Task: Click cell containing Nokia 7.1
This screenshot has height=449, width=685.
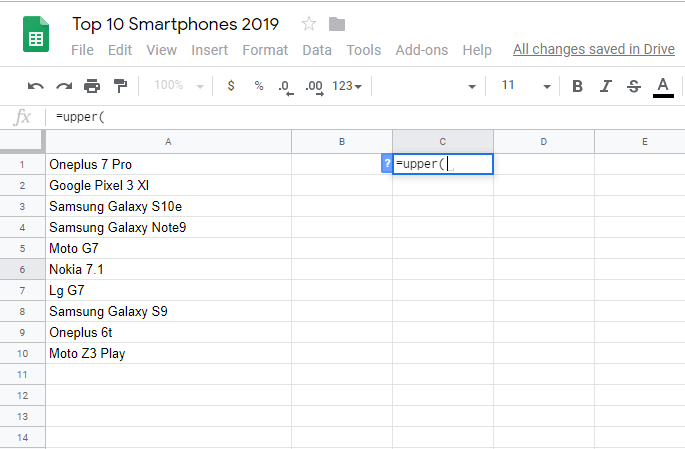Action: click(x=168, y=269)
